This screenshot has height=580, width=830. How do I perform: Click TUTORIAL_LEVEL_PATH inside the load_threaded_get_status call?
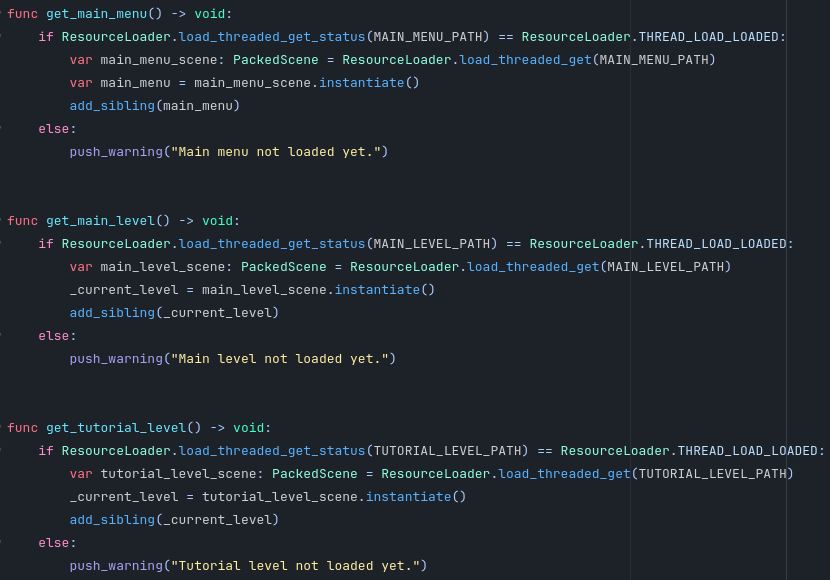coord(447,450)
